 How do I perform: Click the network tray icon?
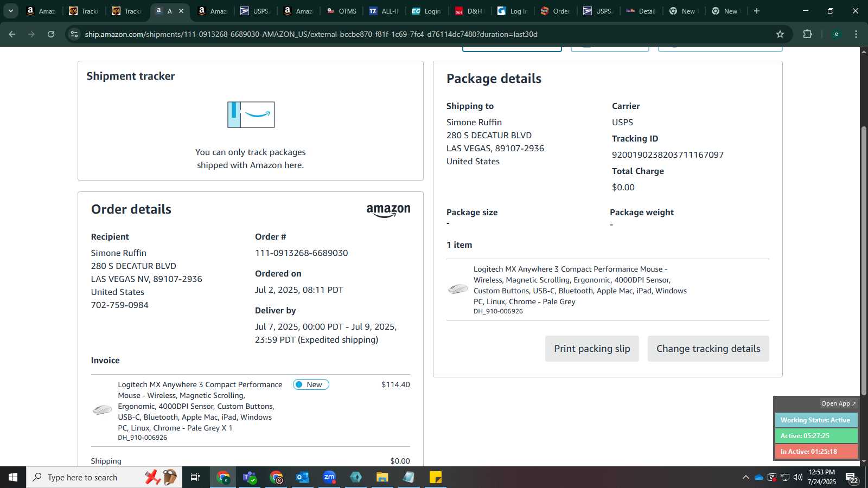[x=785, y=477]
